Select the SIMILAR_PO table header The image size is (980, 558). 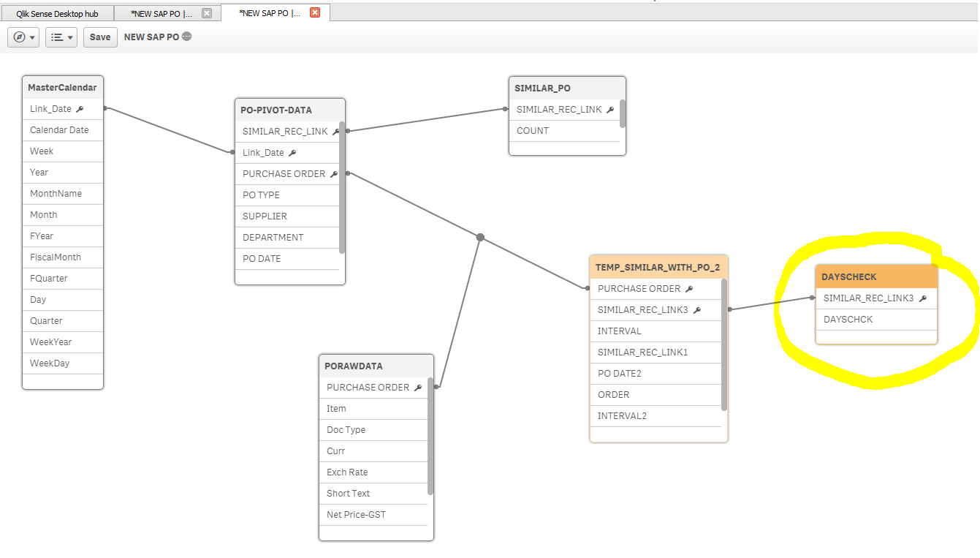coord(567,88)
